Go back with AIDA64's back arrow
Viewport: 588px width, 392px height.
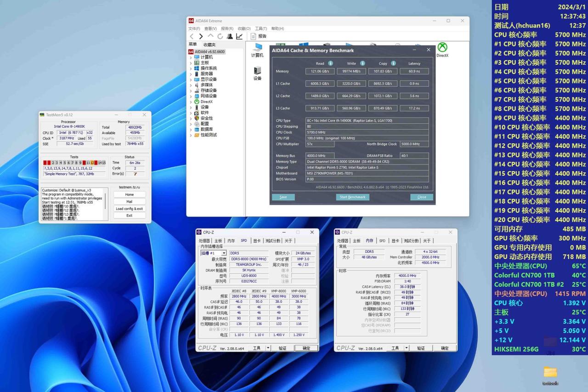click(x=192, y=36)
